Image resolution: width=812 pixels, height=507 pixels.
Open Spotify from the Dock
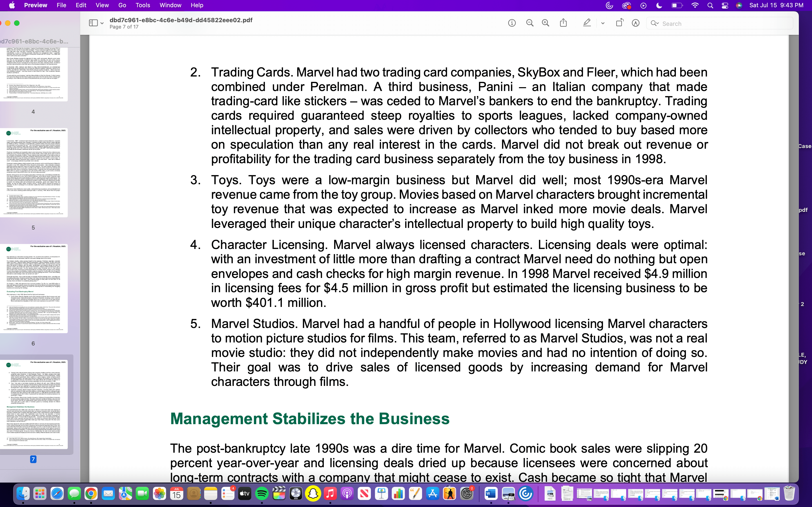pyautogui.click(x=262, y=494)
